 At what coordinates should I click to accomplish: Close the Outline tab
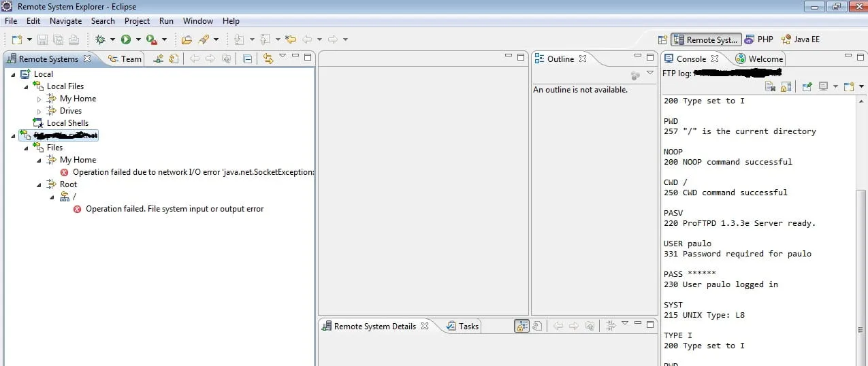(x=583, y=59)
